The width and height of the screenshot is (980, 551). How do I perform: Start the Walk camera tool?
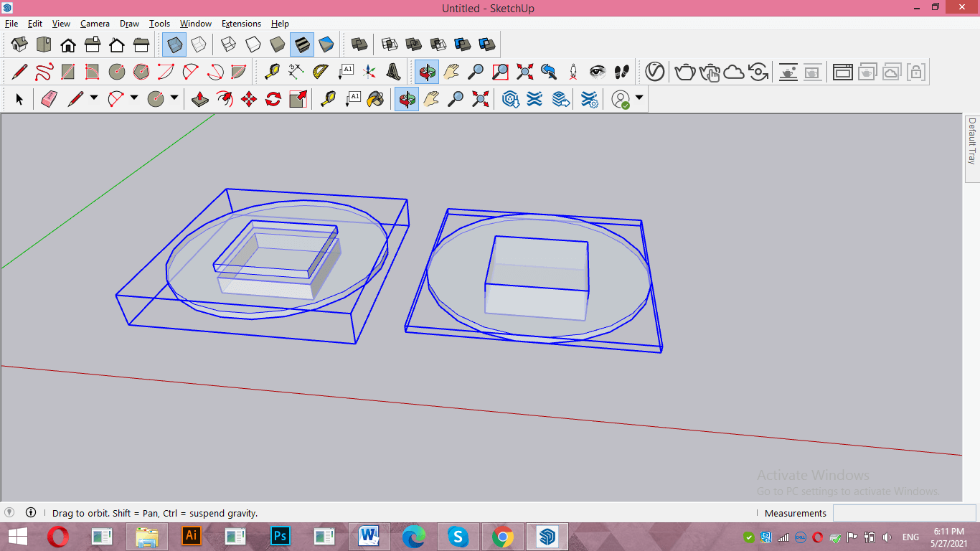(x=621, y=72)
